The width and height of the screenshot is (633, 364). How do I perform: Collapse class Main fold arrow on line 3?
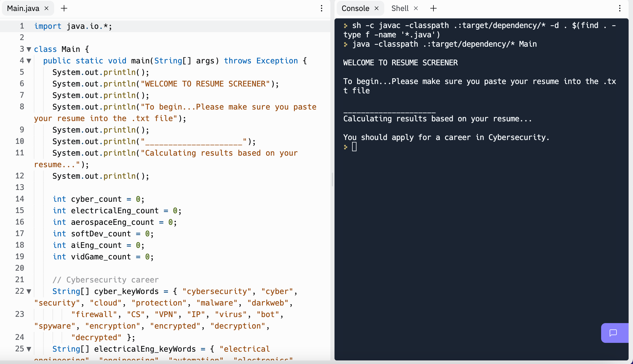(x=29, y=49)
